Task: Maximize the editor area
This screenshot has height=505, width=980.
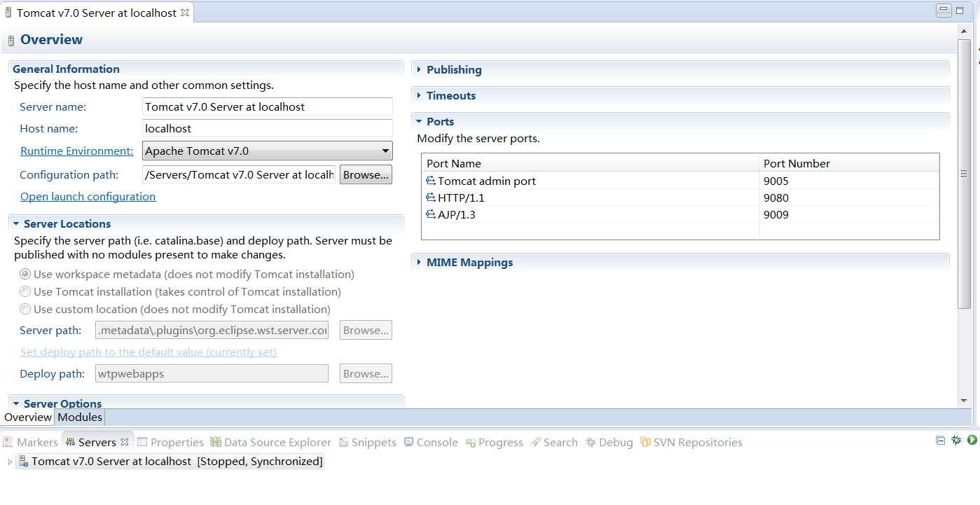Action: (x=960, y=11)
